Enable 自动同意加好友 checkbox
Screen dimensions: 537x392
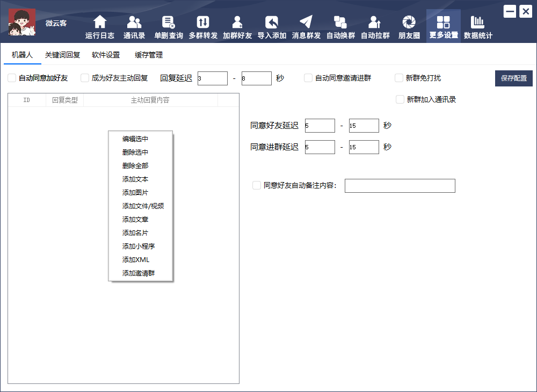(x=12, y=78)
